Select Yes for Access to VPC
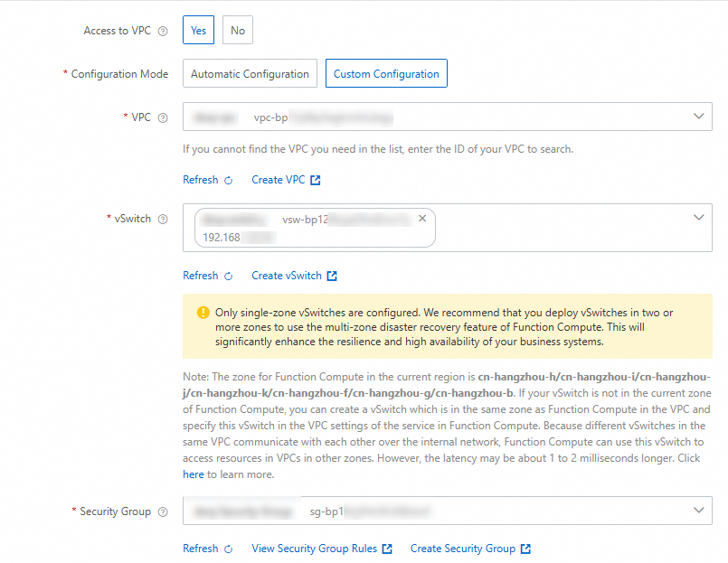 pyautogui.click(x=198, y=30)
